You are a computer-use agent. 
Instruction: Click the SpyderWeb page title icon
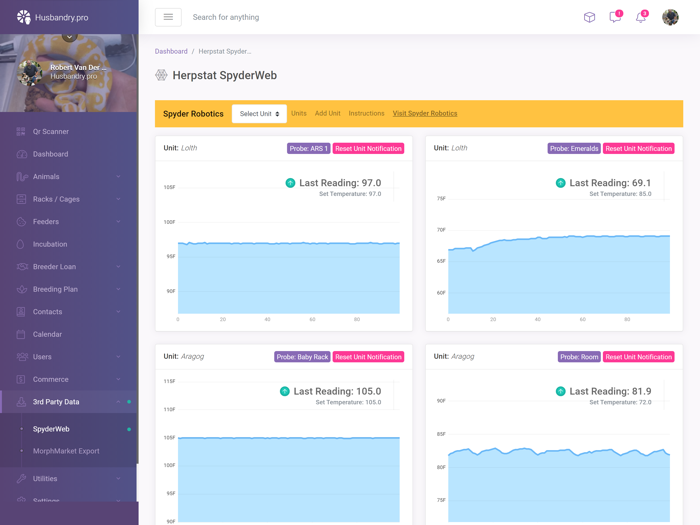coord(161,75)
